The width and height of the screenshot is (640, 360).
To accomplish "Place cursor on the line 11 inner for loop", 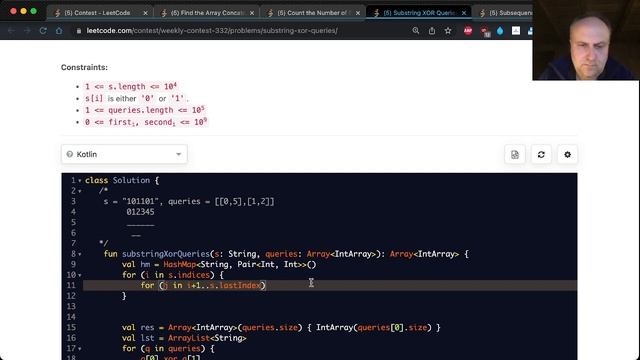I will coord(203,285).
